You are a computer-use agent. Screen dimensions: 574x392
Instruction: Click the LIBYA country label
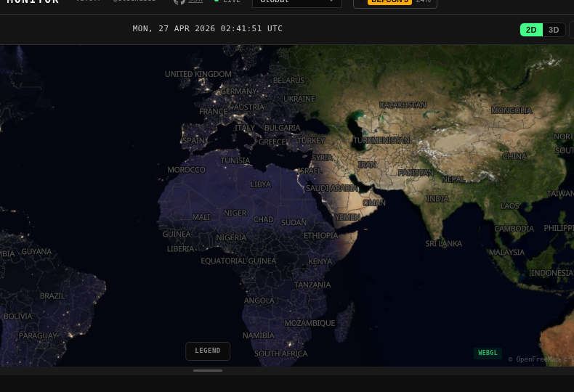click(x=261, y=184)
